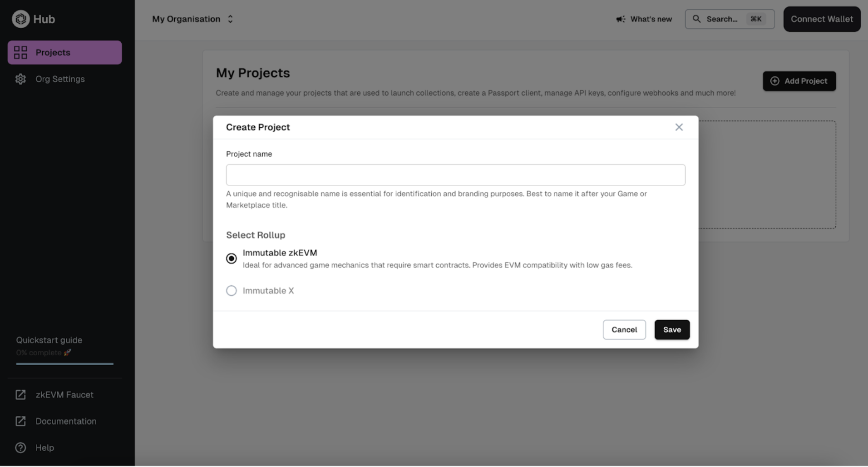
Task: Click the What's new megaphone icon
Action: coord(621,19)
